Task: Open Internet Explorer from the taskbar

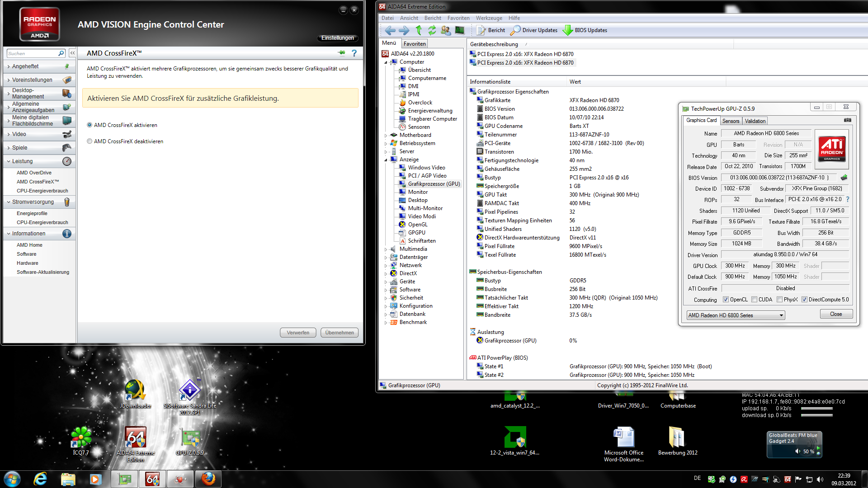Action: coord(40,479)
